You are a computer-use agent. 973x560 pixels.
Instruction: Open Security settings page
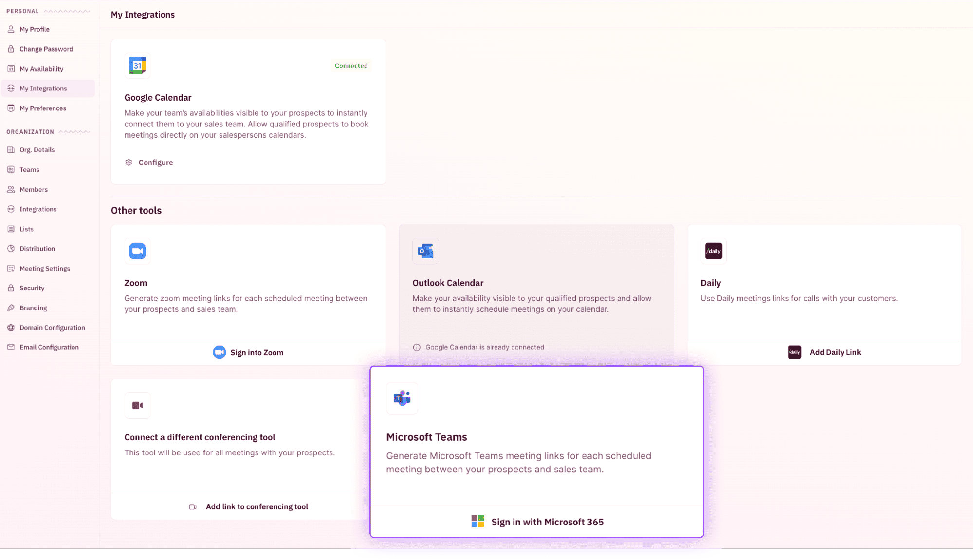32,288
